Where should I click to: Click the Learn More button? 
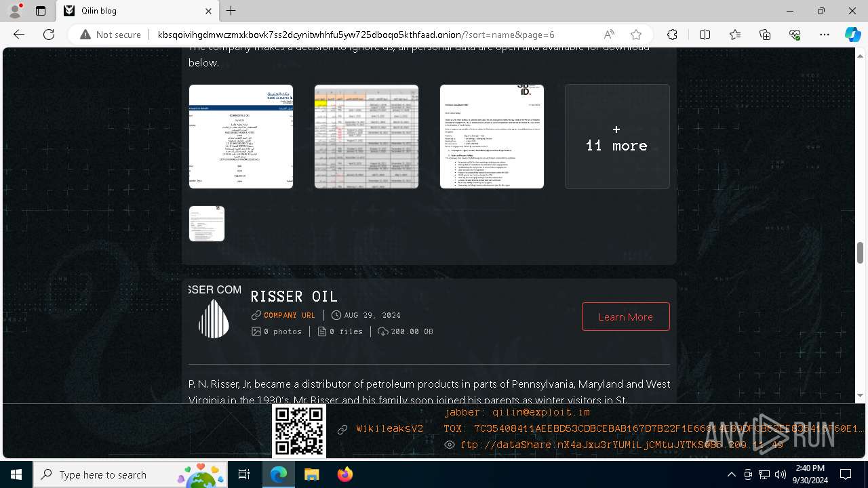point(625,317)
